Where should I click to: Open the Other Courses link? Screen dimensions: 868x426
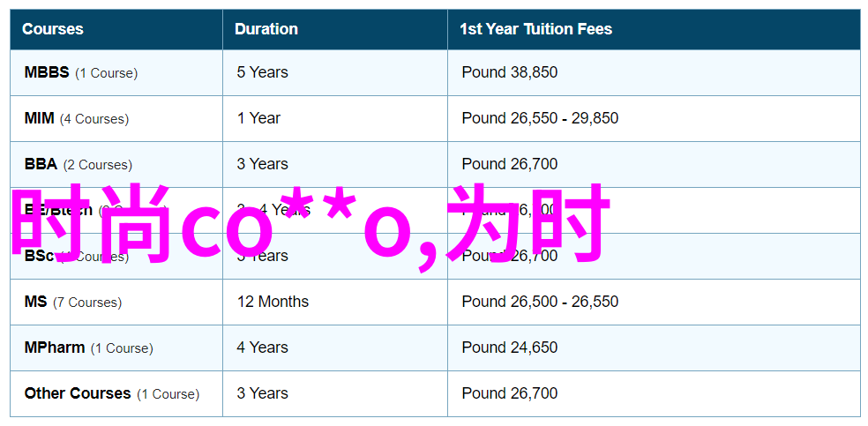(x=78, y=393)
